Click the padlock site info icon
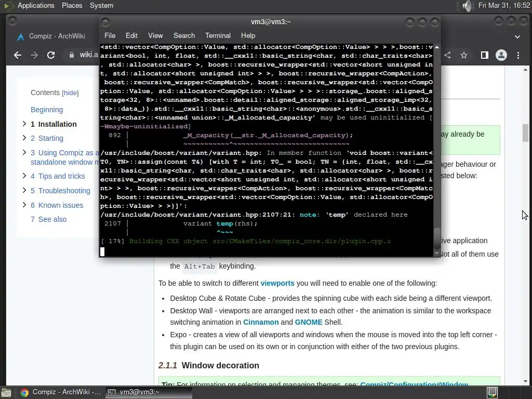The height and width of the screenshot is (399, 532). point(72,55)
